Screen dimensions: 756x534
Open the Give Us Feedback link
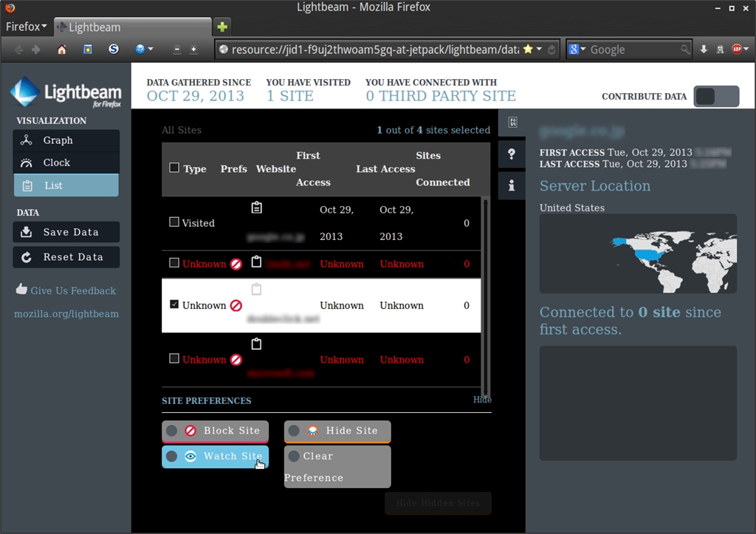pos(66,290)
